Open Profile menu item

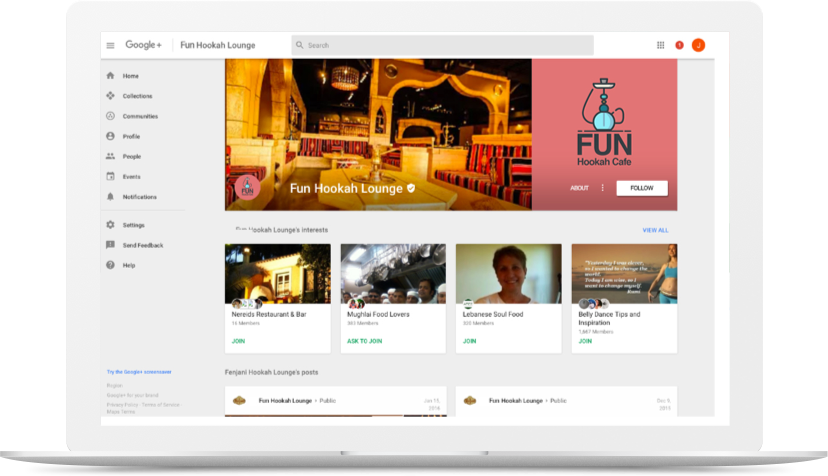131,136
